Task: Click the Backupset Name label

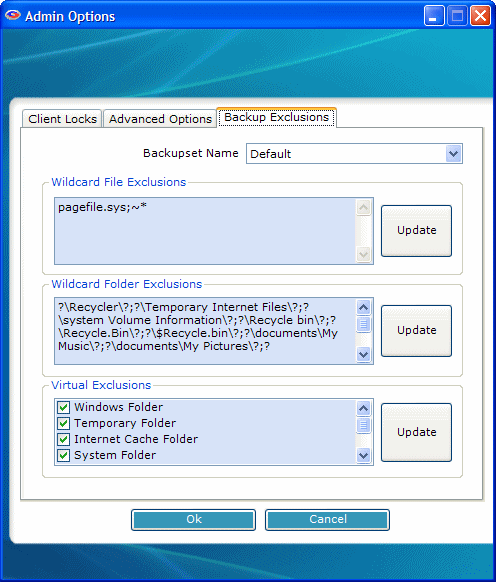Action: pos(191,153)
